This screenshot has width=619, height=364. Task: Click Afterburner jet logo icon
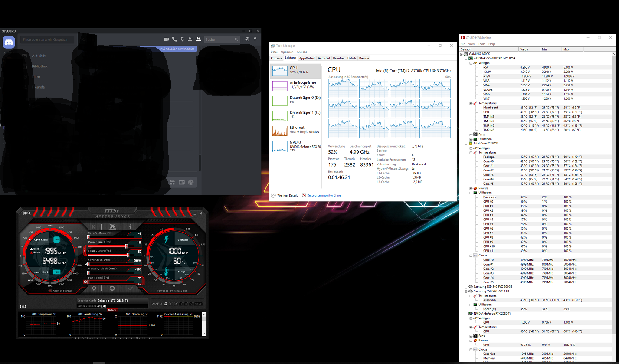point(113,226)
